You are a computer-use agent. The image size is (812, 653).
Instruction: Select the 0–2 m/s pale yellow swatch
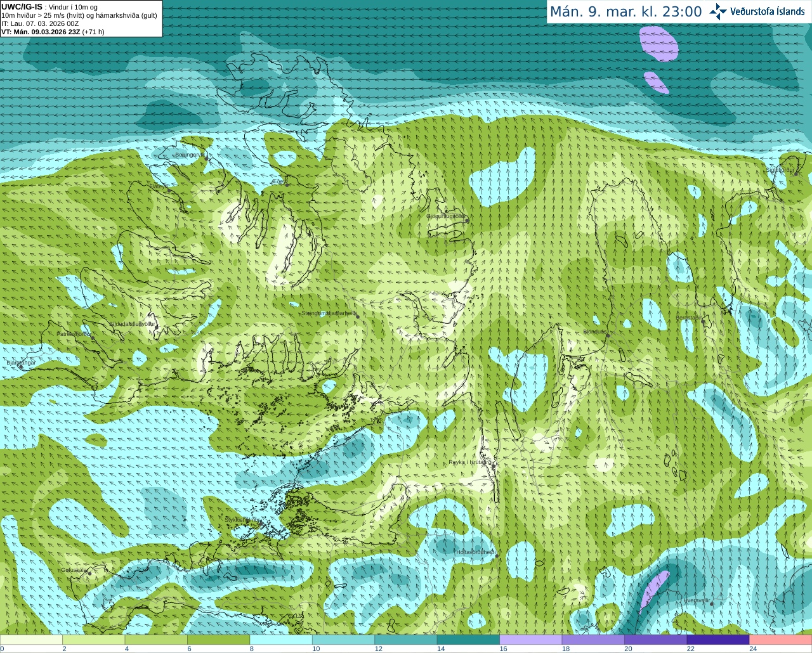(x=32, y=640)
